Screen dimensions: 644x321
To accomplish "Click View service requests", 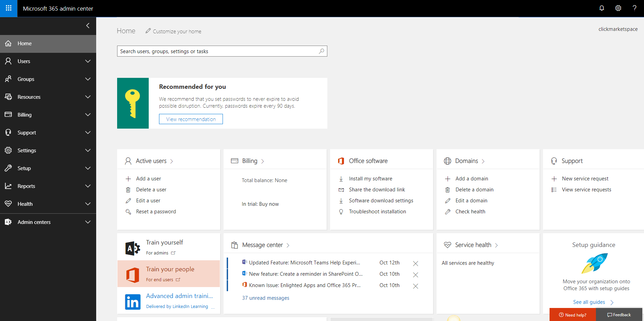I will (x=586, y=190).
